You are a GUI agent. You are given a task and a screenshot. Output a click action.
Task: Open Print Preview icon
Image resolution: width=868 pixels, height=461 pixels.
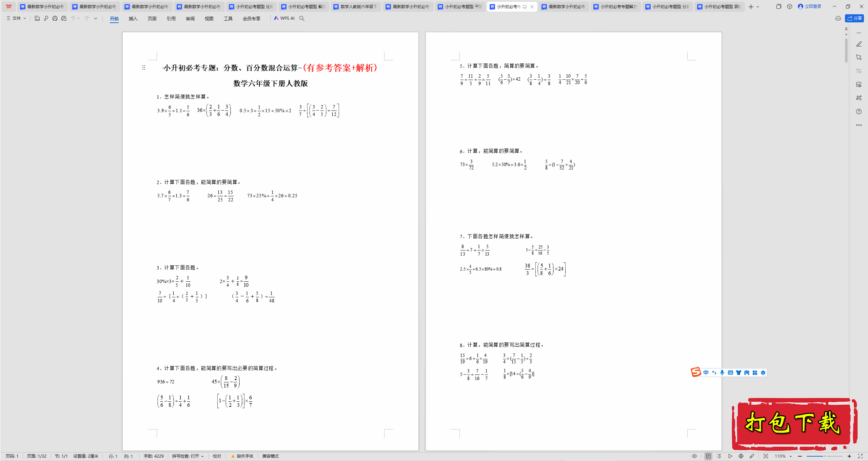[x=64, y=18]
